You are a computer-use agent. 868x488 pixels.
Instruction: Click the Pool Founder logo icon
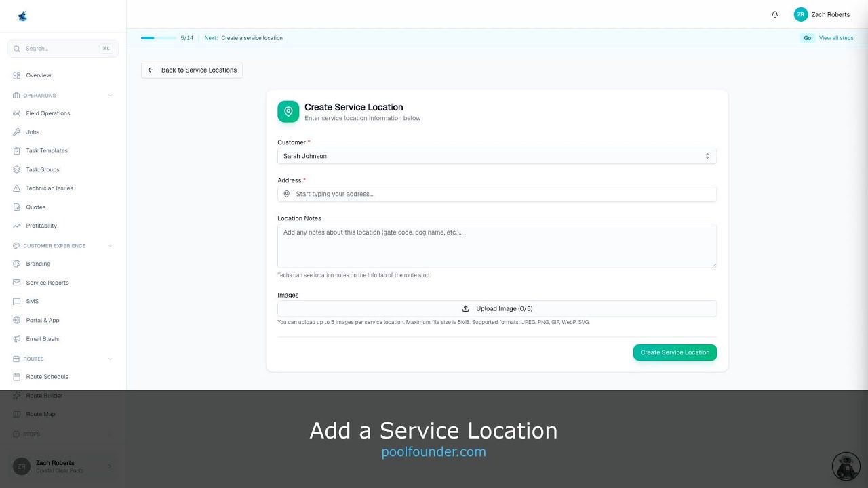22,16
